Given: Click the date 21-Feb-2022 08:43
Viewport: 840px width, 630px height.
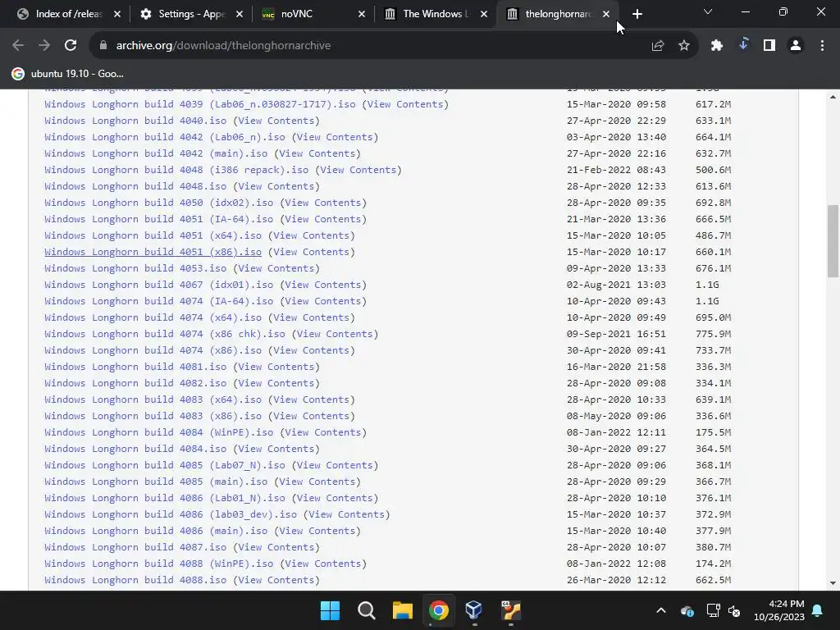Looking at the screenshot, I should (616, 170).
